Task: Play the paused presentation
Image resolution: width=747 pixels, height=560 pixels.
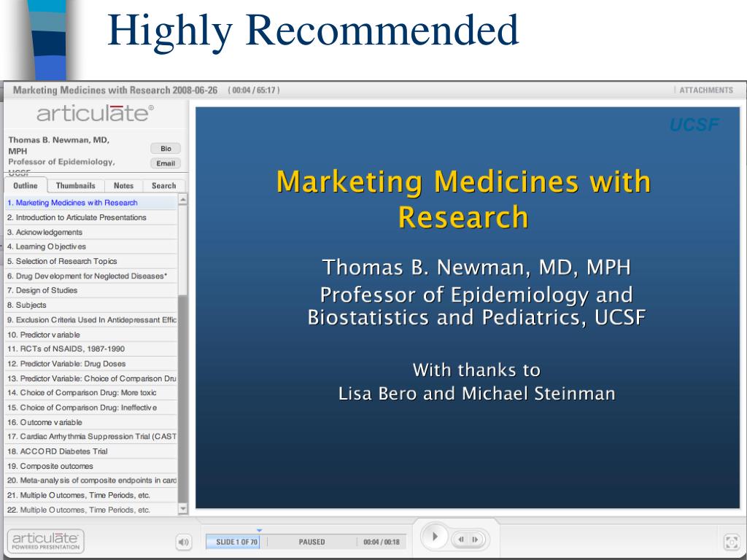Action: [434, 537]
